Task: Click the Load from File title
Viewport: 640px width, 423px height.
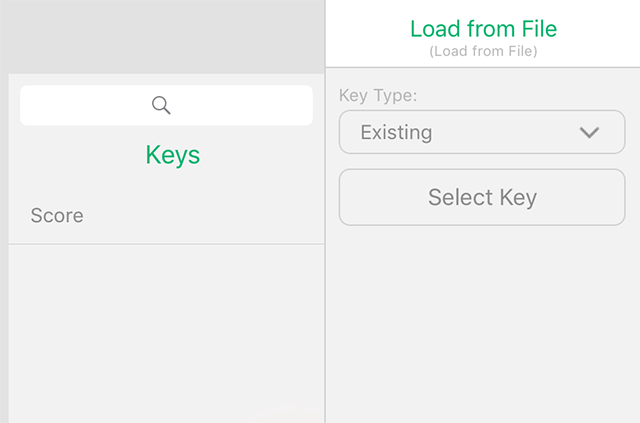Action: pyautogui.click(x=483, y=29)
